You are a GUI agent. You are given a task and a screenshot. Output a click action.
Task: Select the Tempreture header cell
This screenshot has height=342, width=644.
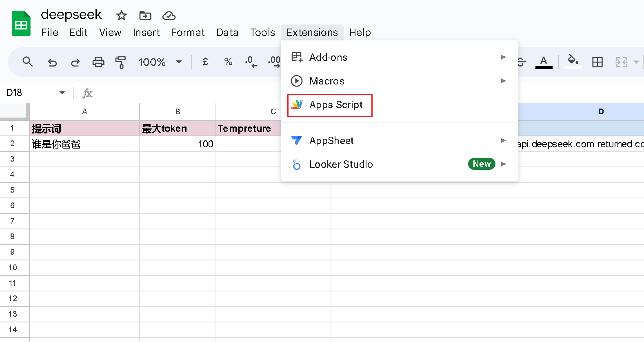[x=248, y=129]
